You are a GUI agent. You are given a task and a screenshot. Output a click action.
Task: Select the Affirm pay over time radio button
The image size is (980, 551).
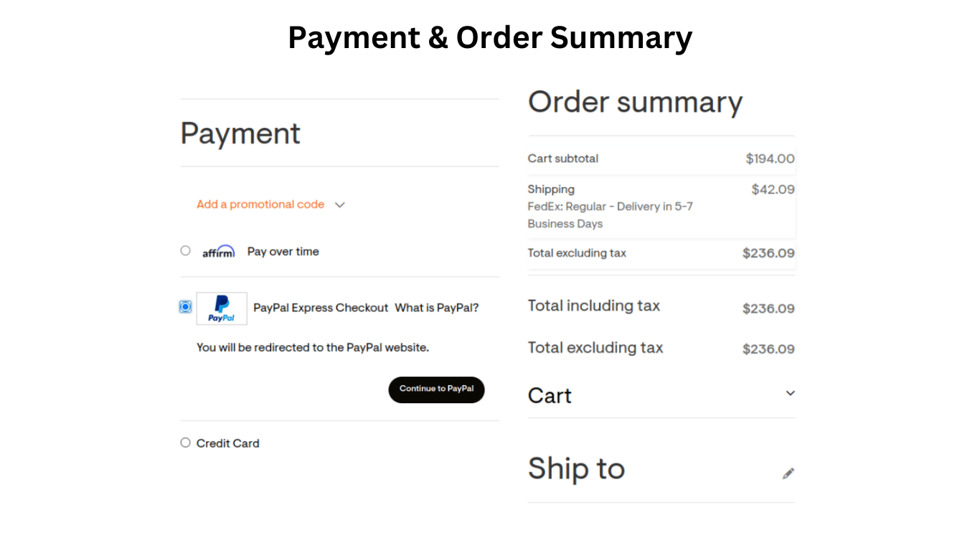(x=186, y=250)
